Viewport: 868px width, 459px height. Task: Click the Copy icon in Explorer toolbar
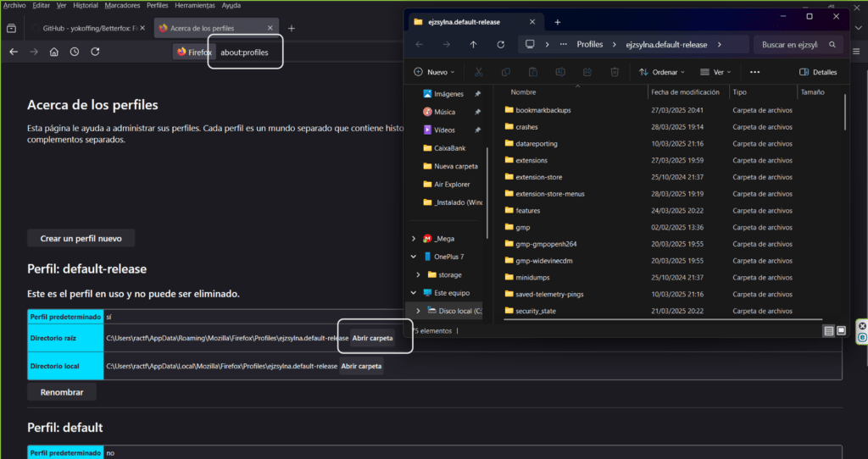point(505,72)
